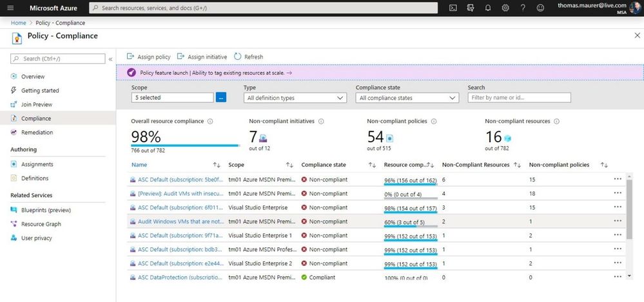Collapse the left menu with the double chevron
This screenshot has height=302, width=644.
tap(110, 59)
